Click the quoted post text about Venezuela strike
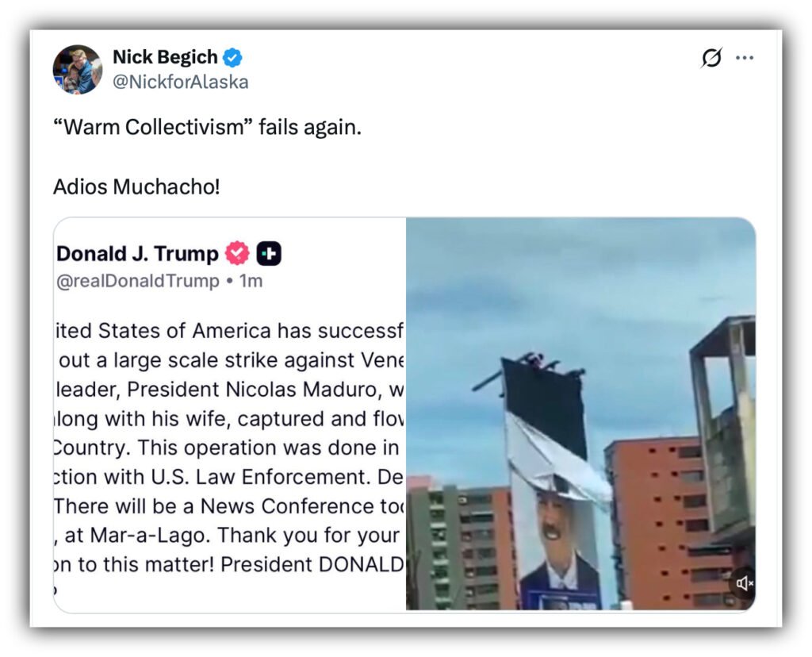 (229, 448)
